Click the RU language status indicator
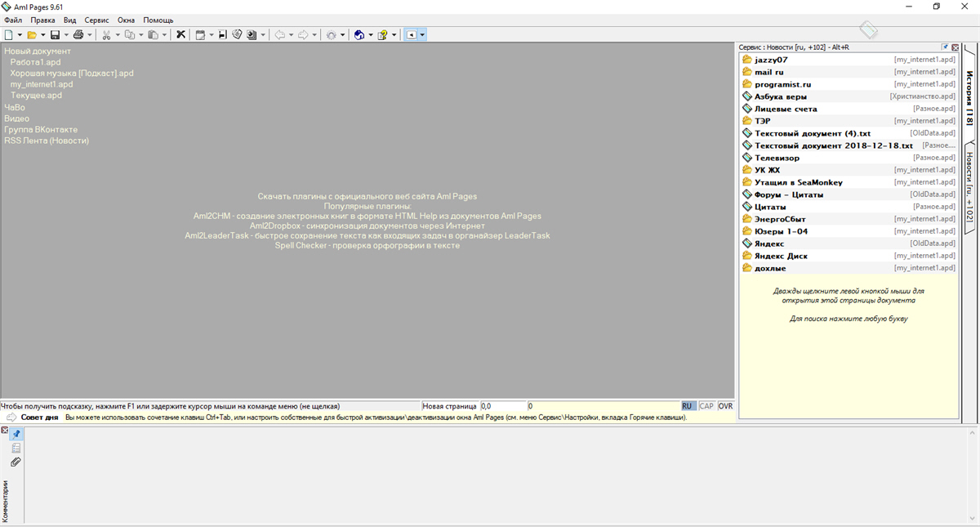 pyautogui.click(x=688, y=406)
